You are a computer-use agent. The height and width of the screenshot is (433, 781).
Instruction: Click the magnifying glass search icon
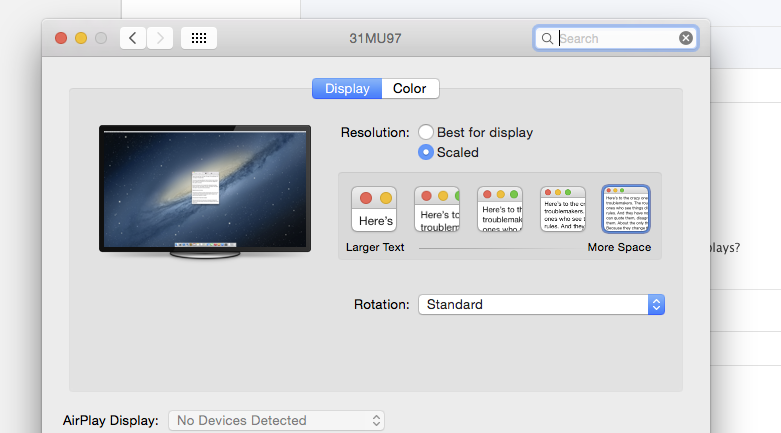[x=547, y=38]
